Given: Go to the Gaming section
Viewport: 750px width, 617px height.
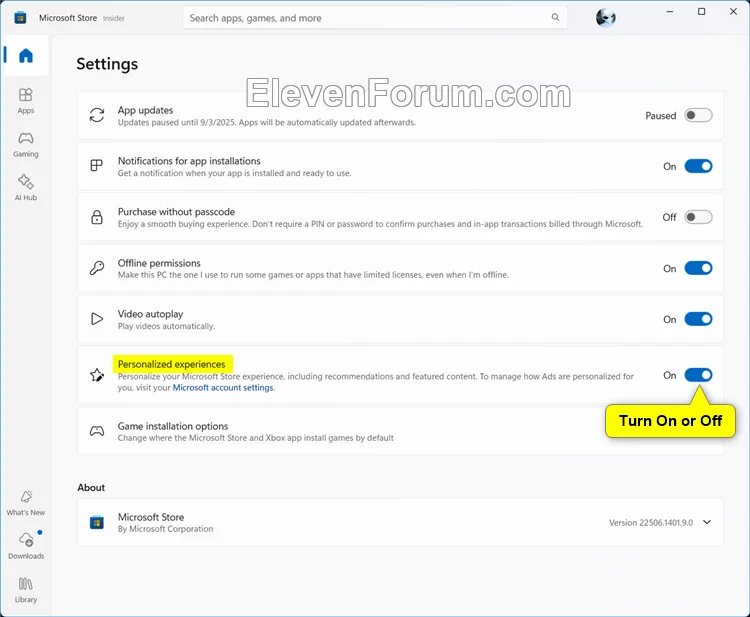Looking at the screenshot, I should 26,144.
